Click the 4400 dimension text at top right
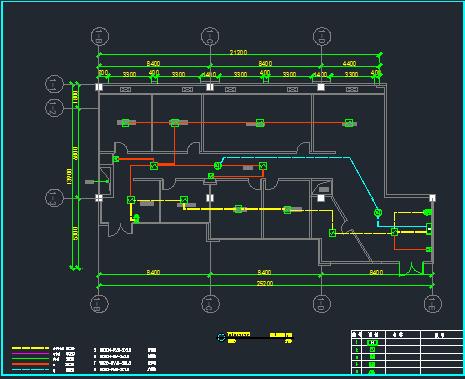The height and width of the screenshot is (379, 465). (x=349, y=63)
